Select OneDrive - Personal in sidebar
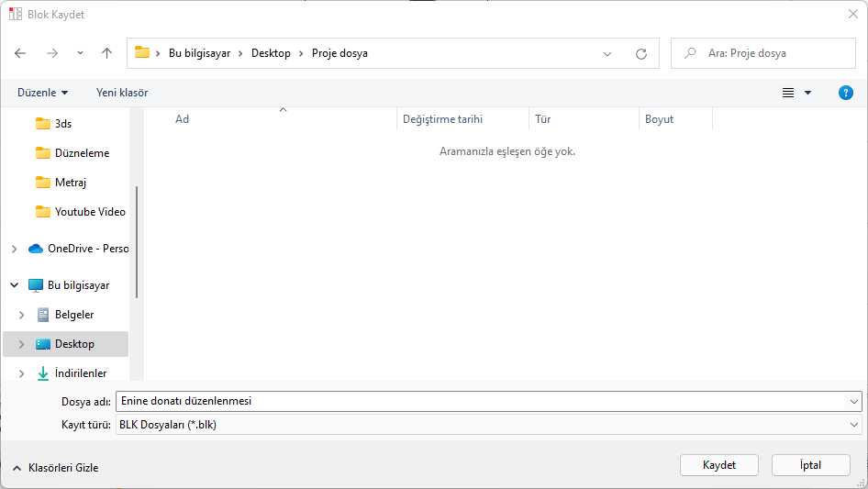The width and height of the screenshot is (868, 489). (x=79, y=249)
